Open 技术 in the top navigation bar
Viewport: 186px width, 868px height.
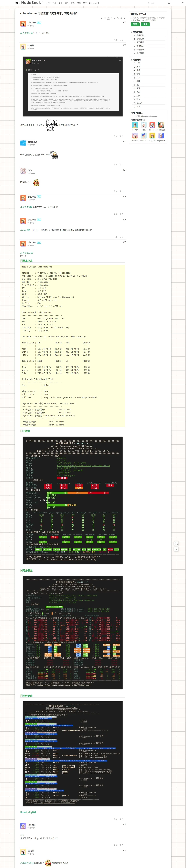click(54, 3)
